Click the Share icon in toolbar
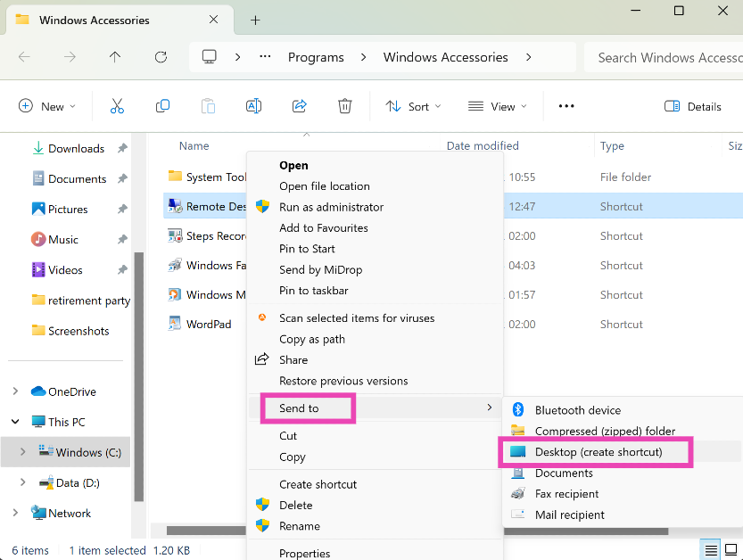743x560 pixels. [x=300, y=106]
